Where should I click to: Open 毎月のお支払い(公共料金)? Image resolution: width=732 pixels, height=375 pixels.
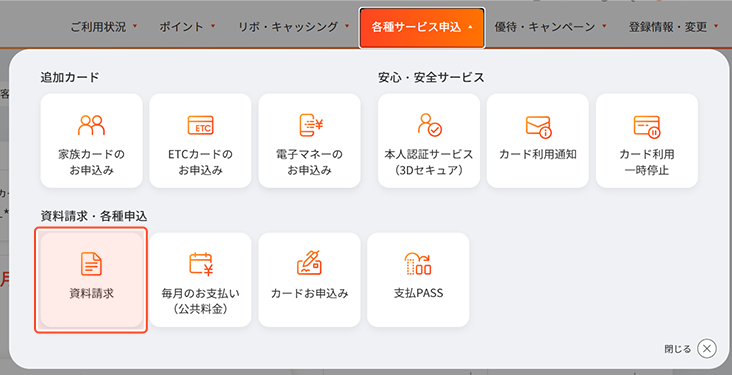coord(200,280)
